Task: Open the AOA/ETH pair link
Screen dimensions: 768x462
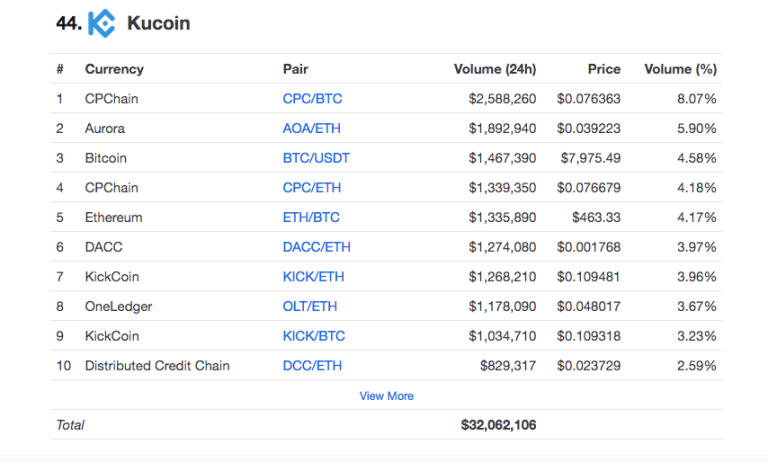Action: click(313, 128)
